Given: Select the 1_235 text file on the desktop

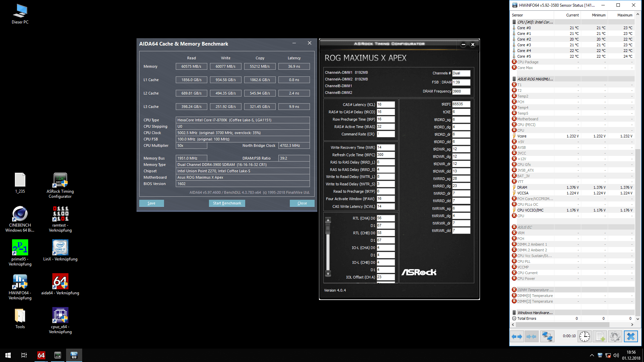Looking at the screenshot, I should pyautogui.click(x=20, y=183).
